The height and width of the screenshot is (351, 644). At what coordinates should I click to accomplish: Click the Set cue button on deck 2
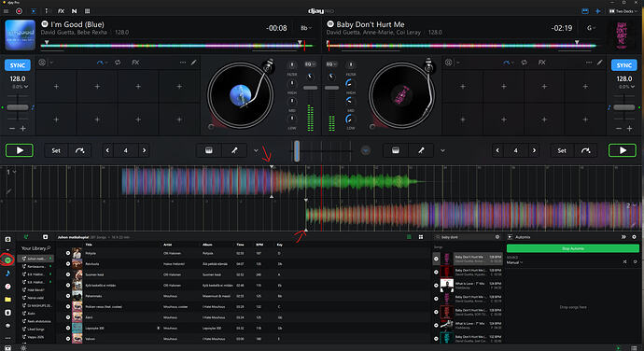(x=562, y=151)
